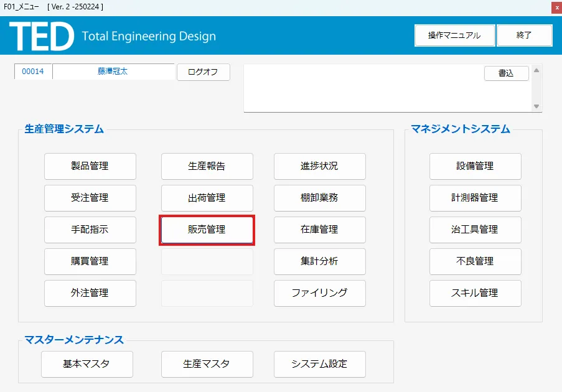The image size is (562, 392).
Task: Click 書込 button in memo area
Action: tap(506, 73)
